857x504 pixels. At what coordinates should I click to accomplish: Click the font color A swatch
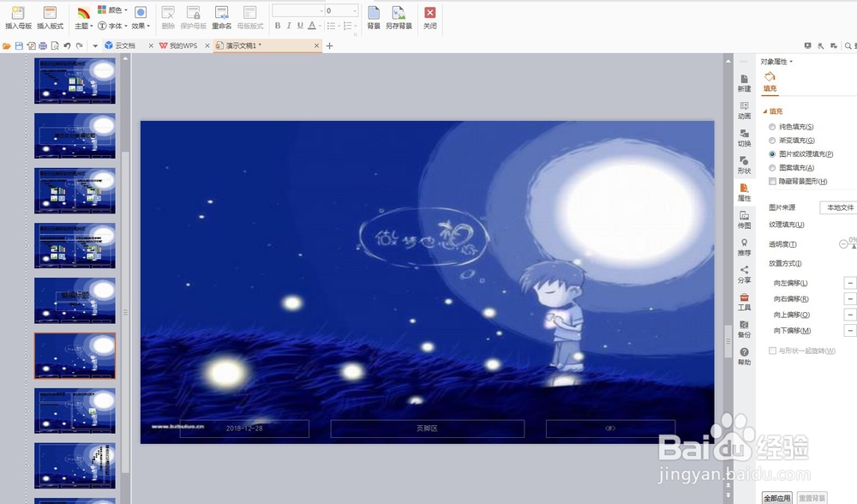tap(312, 26)
